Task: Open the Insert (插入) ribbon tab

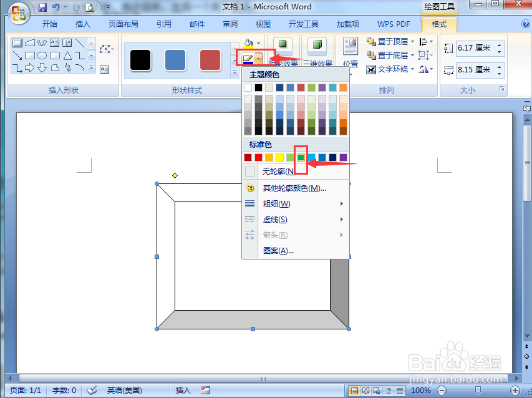Action: coord(82,24)
